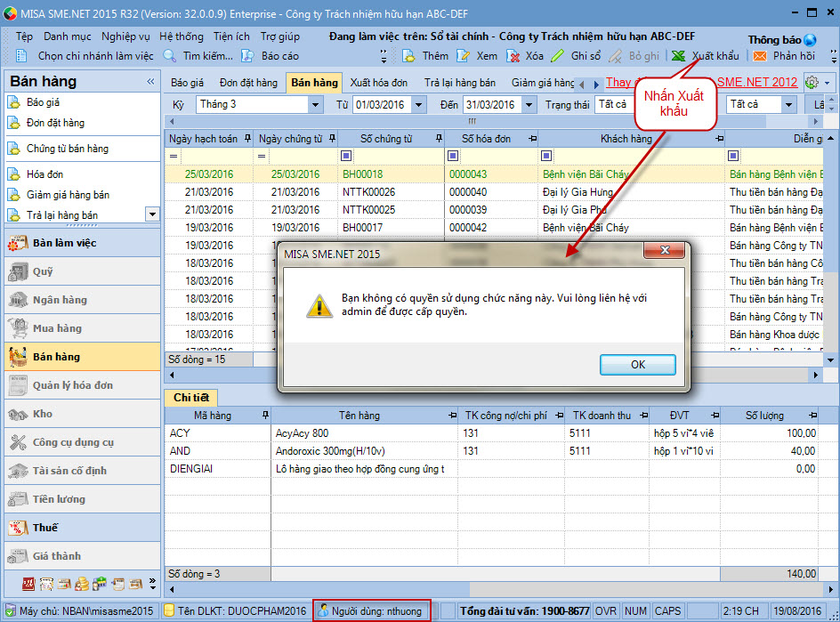Expand the sidebar list below Trả lại hàng bán

153,214
